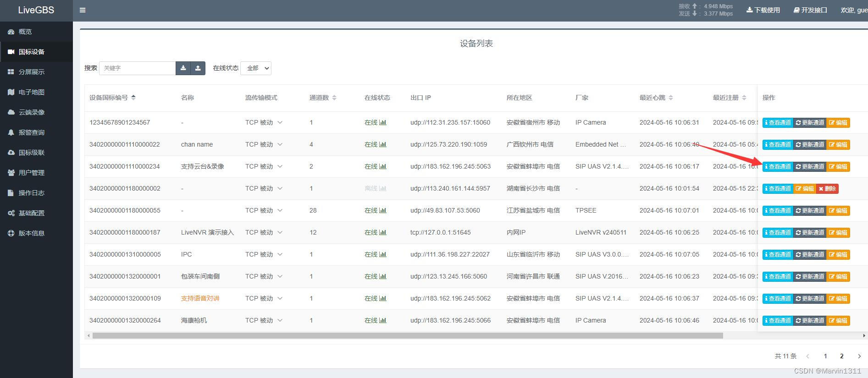Open TCP 被动 dropdown for 支持云台&录像

click(x=264, y=166)
